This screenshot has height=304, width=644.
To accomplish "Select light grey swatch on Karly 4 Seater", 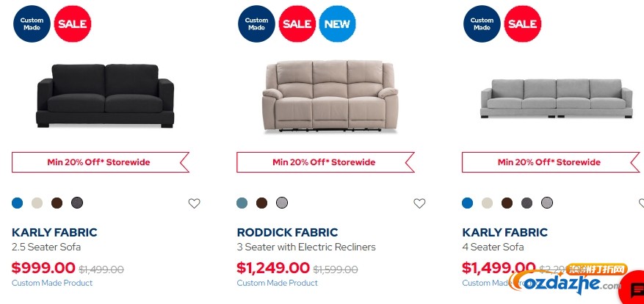I will coord(546,203).
